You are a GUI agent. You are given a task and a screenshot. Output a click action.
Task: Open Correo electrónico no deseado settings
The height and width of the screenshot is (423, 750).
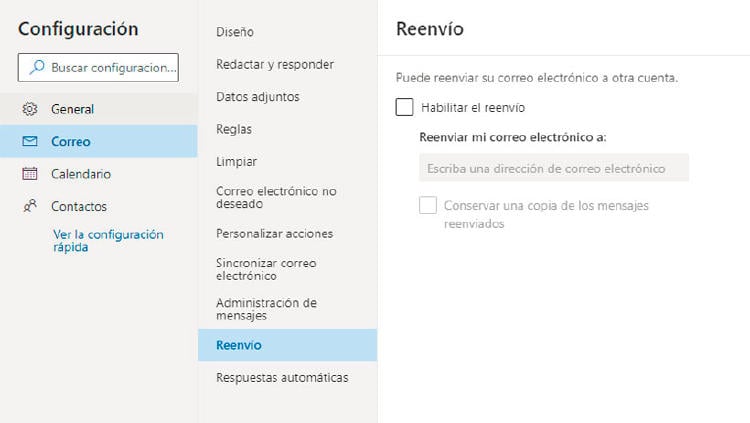pos(276,197)
